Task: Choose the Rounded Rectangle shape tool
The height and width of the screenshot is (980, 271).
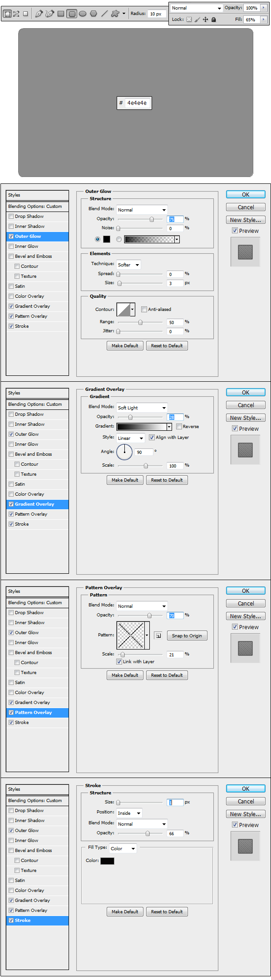Action: (72, 14)
